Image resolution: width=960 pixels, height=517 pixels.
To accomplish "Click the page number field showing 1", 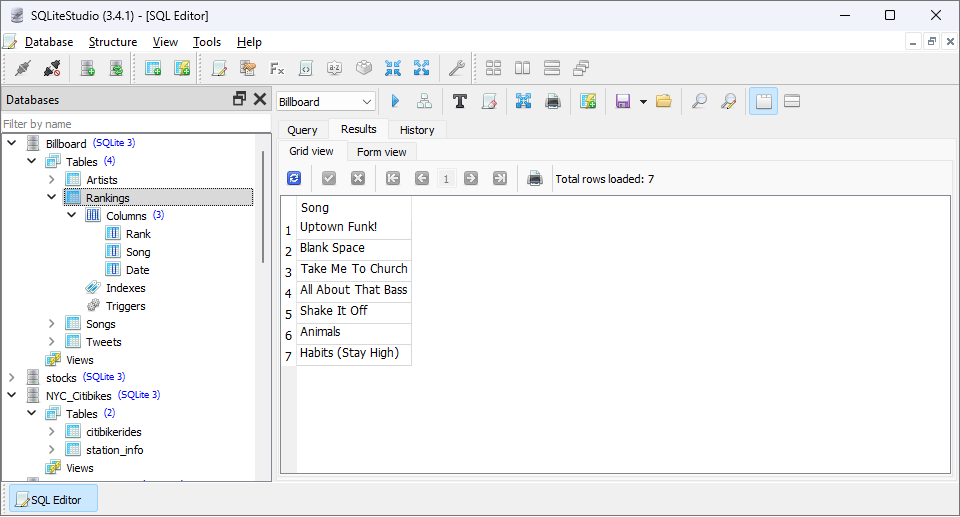I will [x=446, y=179].
